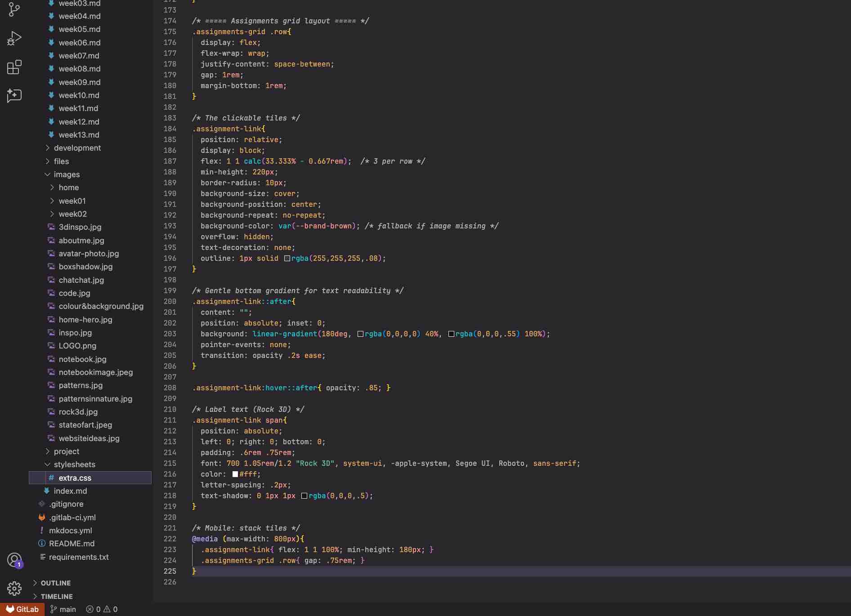Screen dimensions: 851x616
Task: Open the Accounts menu icon
Action: click(14, 560)
